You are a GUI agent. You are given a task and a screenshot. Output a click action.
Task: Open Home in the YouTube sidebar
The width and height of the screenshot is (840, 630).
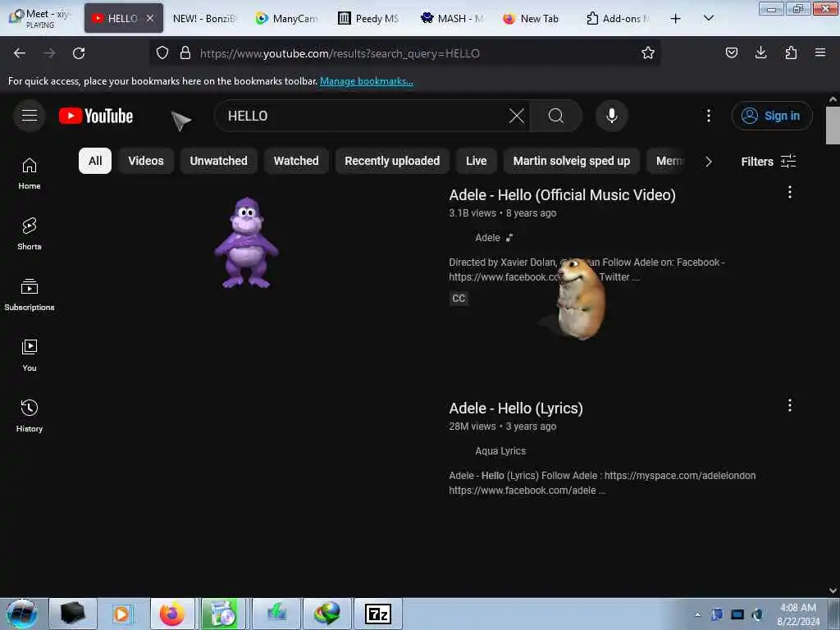tap(30, 174)
